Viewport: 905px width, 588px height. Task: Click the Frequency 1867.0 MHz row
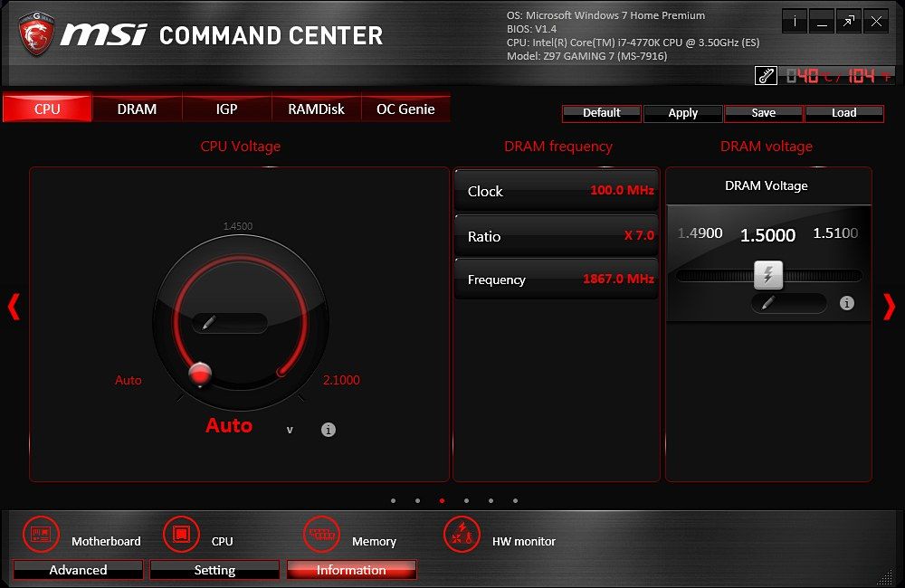pyautogui.click(x=557, y=279)
